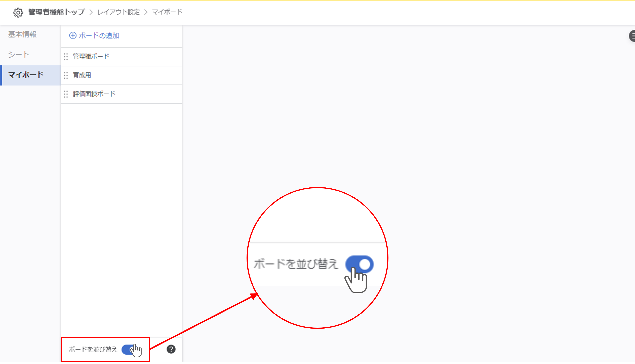Viewport: 635px width, 364px height.
Task: Select 管理職ボード in the board list
Action: pos(91,56)
